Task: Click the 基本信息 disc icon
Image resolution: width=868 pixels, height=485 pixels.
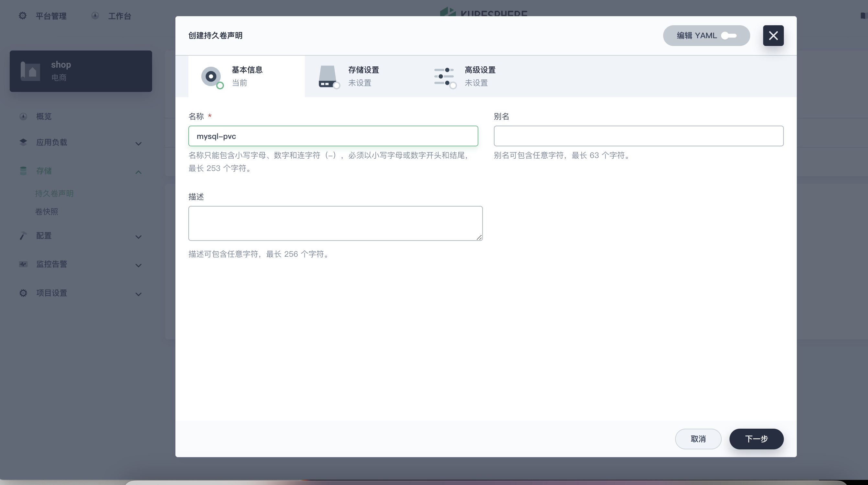Action: pos(212,77)
